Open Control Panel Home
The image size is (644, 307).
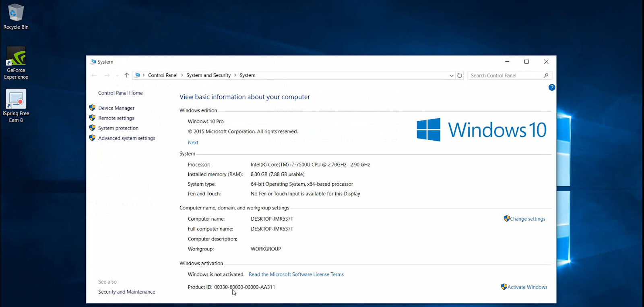tap(120, 93)
